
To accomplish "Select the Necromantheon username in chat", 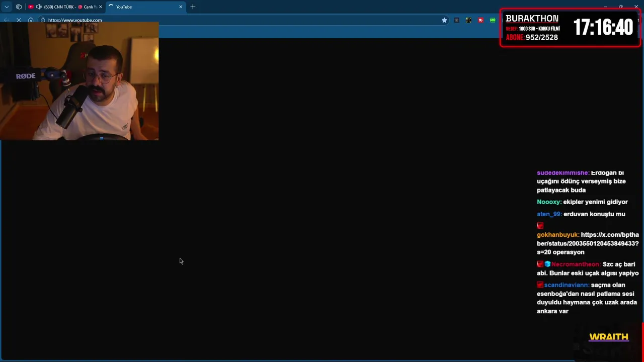I will pos(576,264).
